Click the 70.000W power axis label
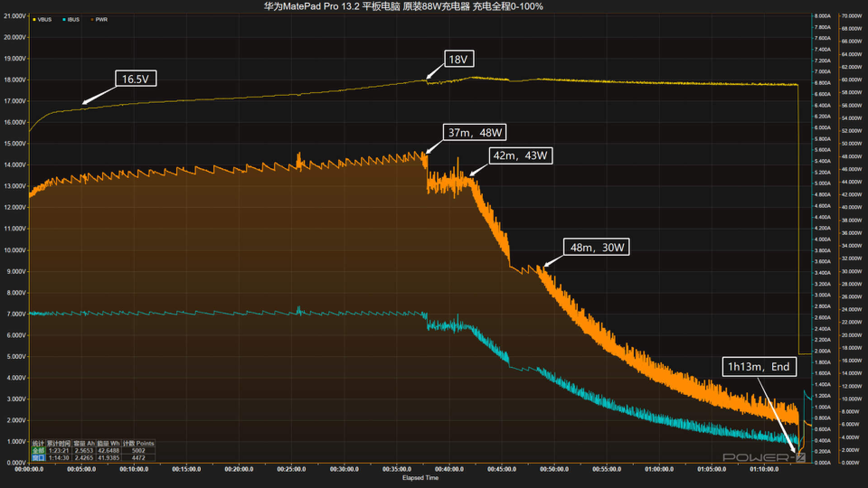Viewport: 868px width, 488px height. tap(852, 16)
